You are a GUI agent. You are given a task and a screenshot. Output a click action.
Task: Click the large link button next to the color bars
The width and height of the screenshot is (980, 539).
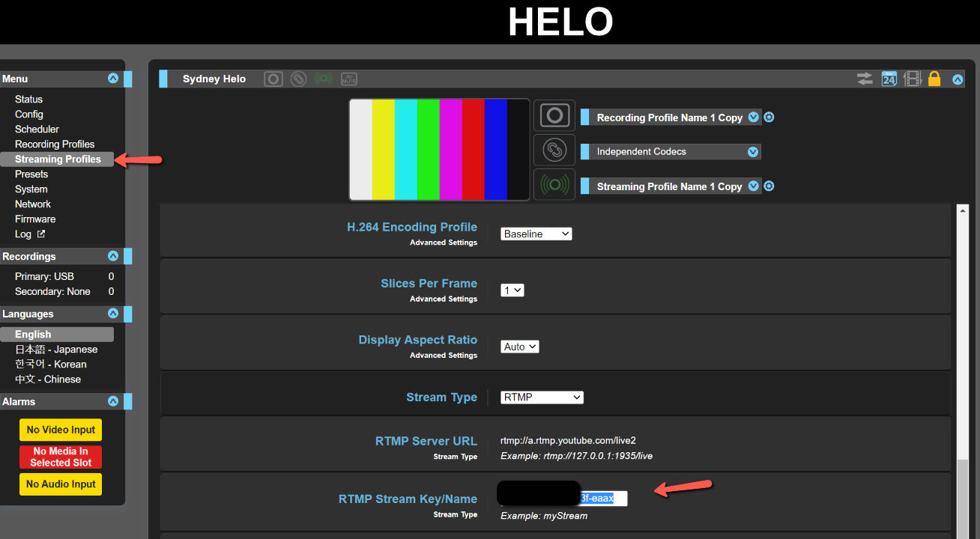[x=554, y=150]
